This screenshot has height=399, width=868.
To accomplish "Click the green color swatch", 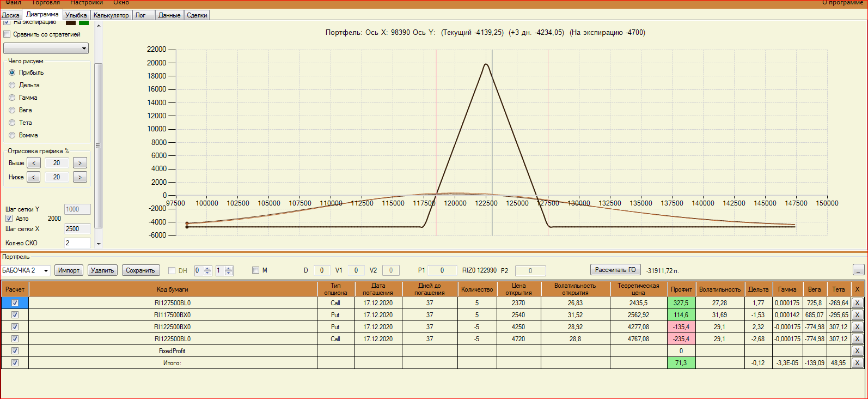I will 84,23.
